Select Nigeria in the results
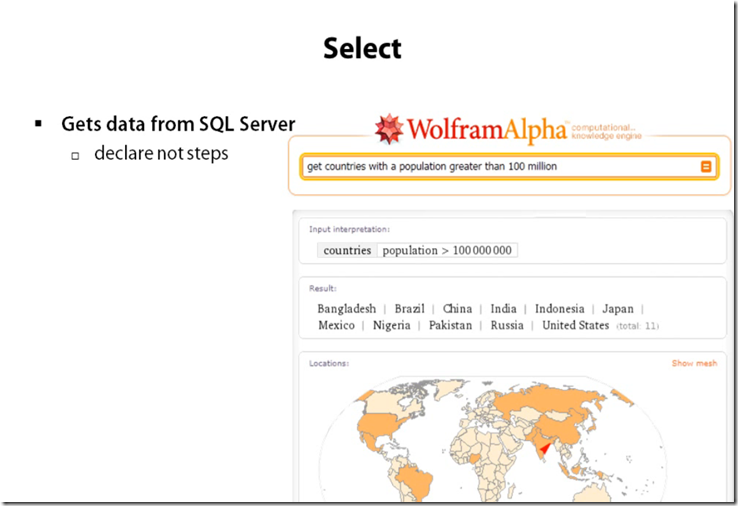This screenshot has width=738, height=506. [392, 325]
